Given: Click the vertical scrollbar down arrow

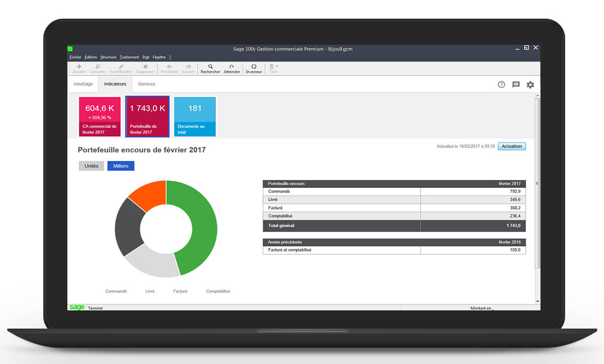Looking at the screenshot, I should (x=537, y=301).
